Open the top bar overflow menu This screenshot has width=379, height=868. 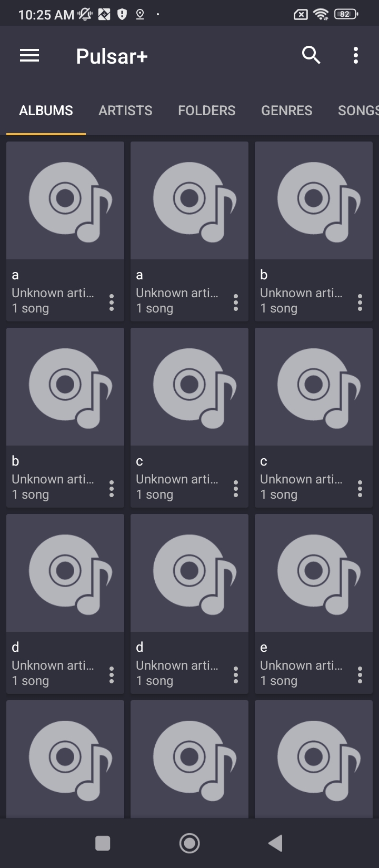coord(356,55)
